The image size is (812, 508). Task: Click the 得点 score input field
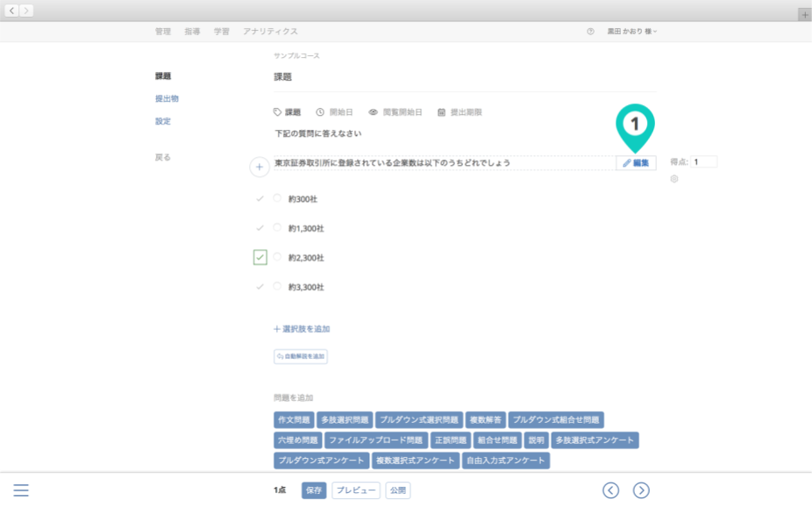click(x=703, y=162)
